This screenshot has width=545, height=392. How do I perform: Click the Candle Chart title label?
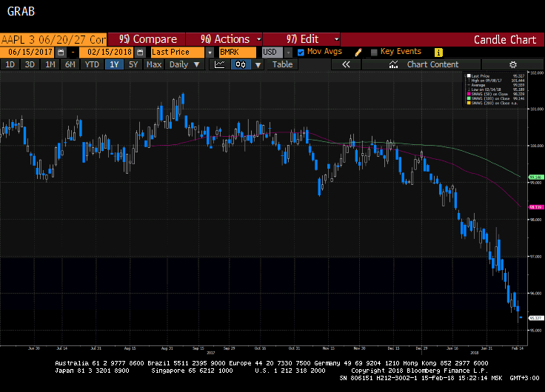[x=505, y=40]
